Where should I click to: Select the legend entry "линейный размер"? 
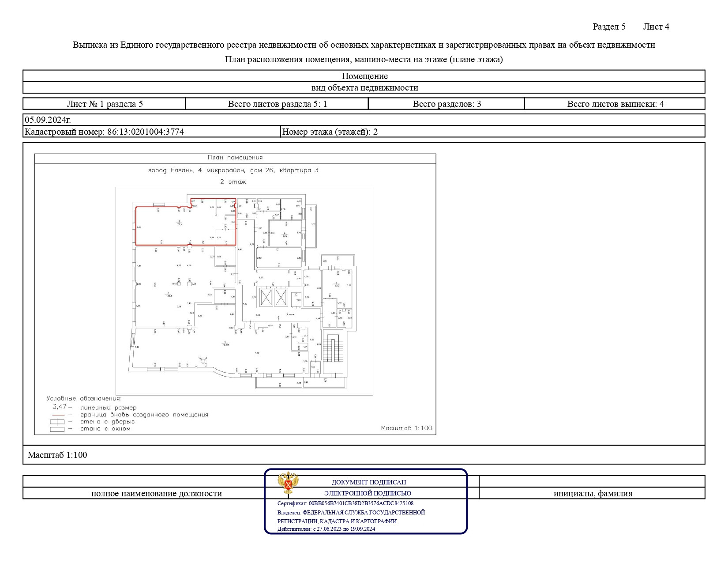(x=109, y=408)
